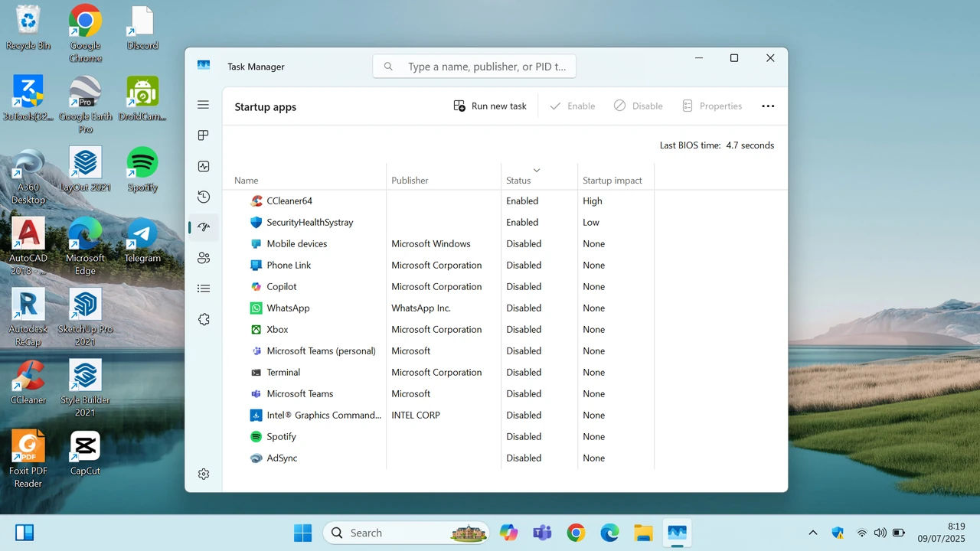980x551 pixels.
Task: Select the AutoCAD 2018 desktop shortcut
Action: pyautogui.click(x=28, y=246)
